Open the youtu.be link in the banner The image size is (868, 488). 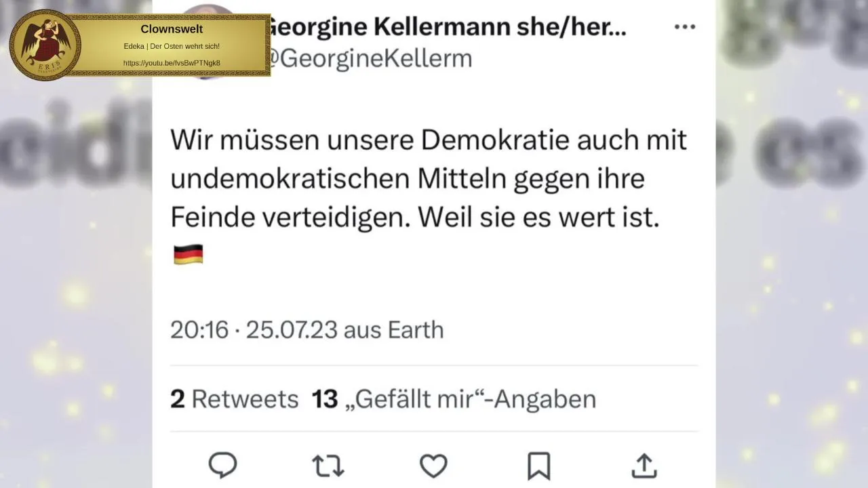coord(172,63)
